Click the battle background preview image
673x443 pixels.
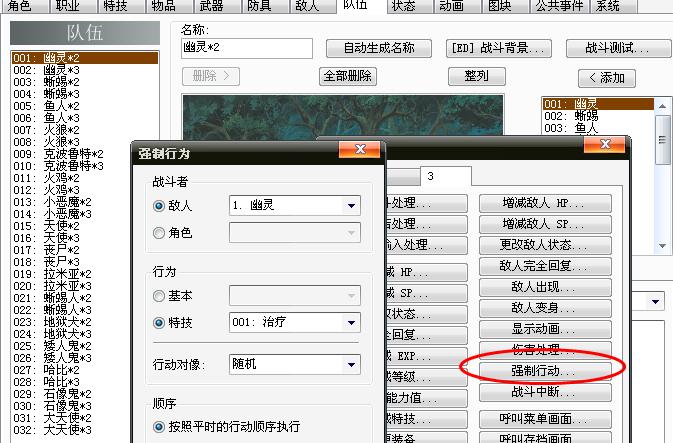click(343, 115)
